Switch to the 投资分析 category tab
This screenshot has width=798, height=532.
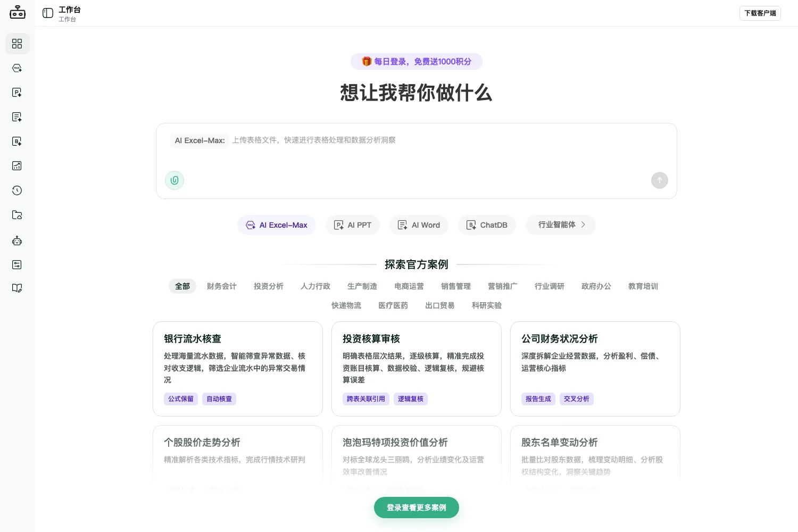(x=269, y=286)
